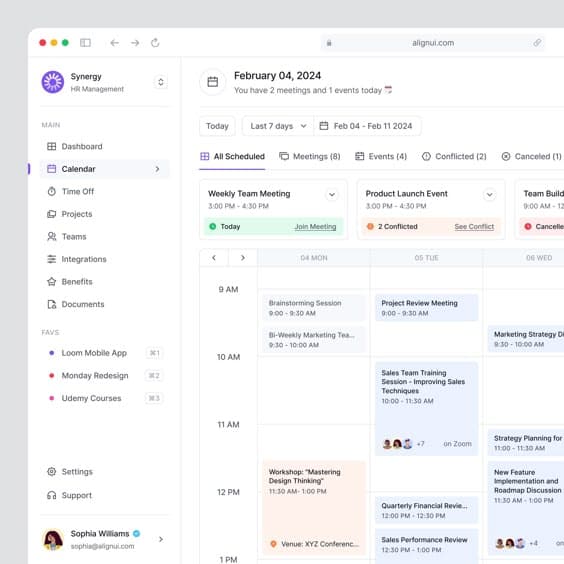The width and height of the screenshot is (564, 564).
Task: Go forward with the browser forward arrow
Action: (x=135, y=43)
